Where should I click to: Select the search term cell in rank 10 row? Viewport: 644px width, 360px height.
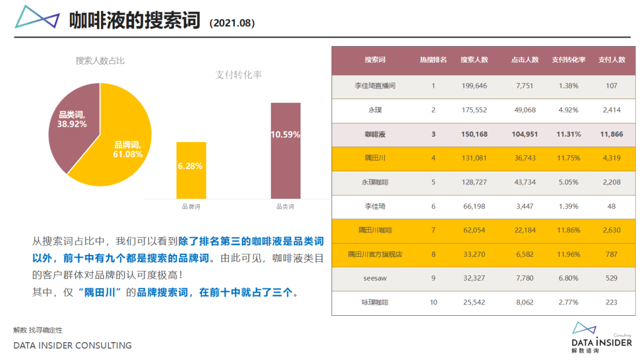375,303
